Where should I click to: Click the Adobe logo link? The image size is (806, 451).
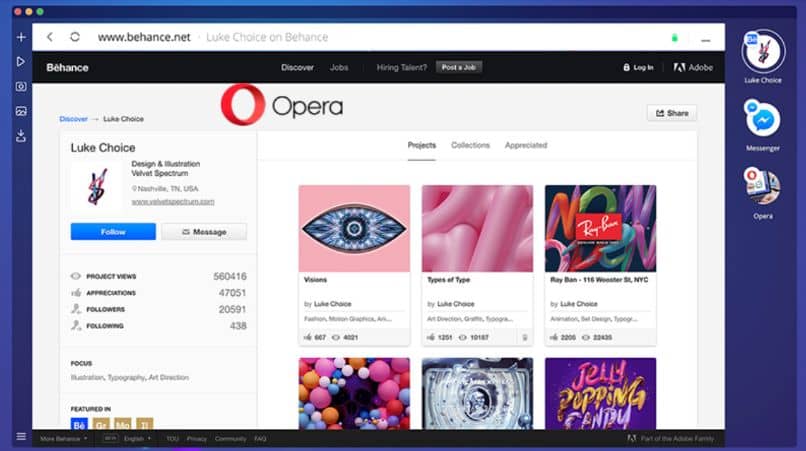(x=693, y=67)
